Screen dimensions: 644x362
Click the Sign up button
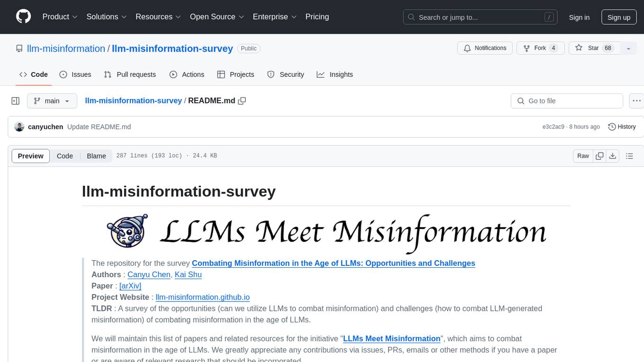[619, 17]
